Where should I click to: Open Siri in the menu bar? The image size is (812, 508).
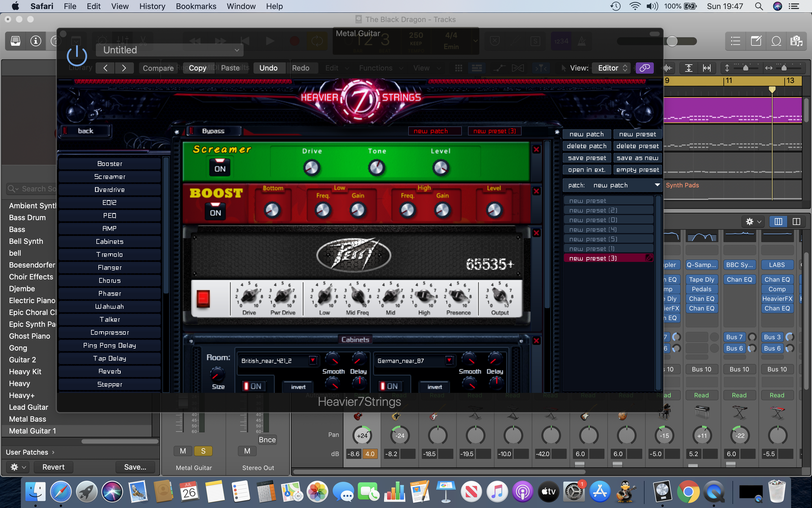point(777,6)
